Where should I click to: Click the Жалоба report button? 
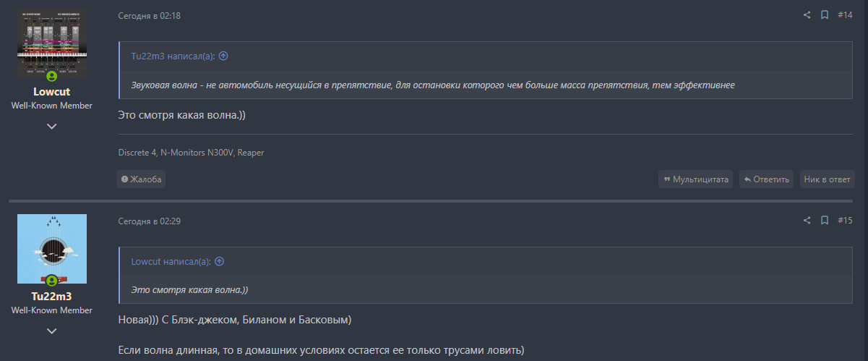pyautogui.click(x=142, y=179)
